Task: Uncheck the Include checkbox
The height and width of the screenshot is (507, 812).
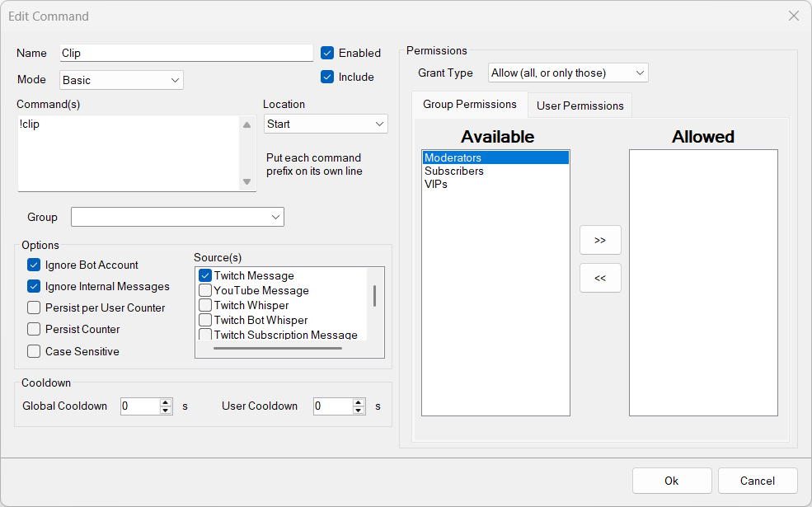Action: [x=327, y=77]
